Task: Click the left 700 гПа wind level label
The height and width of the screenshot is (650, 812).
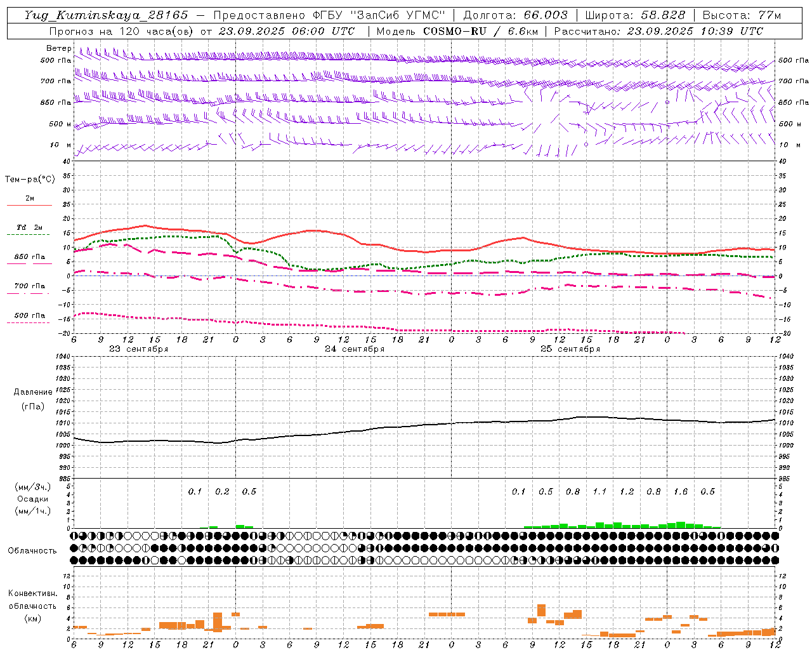Action: (x=56, y=81)
